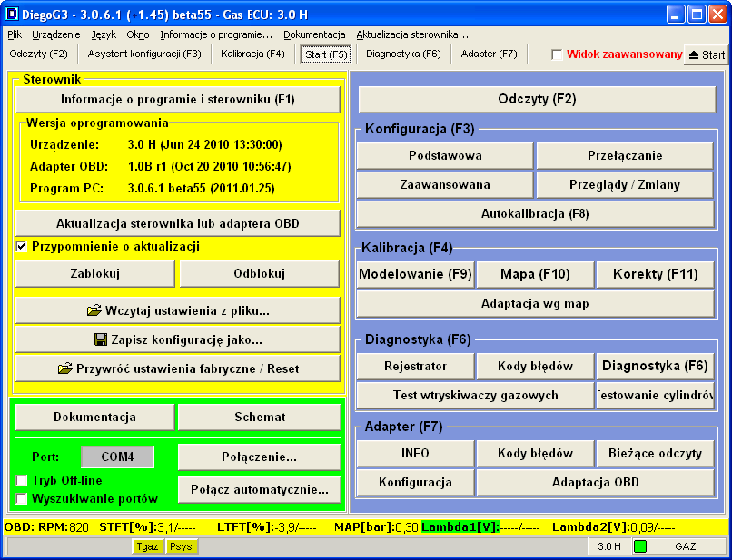
Task: Click the INFO button in Adapter group
Action: (415, 453)
